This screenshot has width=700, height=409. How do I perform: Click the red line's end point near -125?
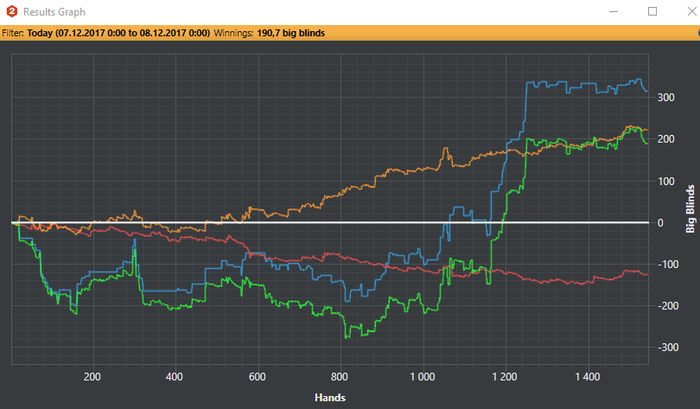647,275
